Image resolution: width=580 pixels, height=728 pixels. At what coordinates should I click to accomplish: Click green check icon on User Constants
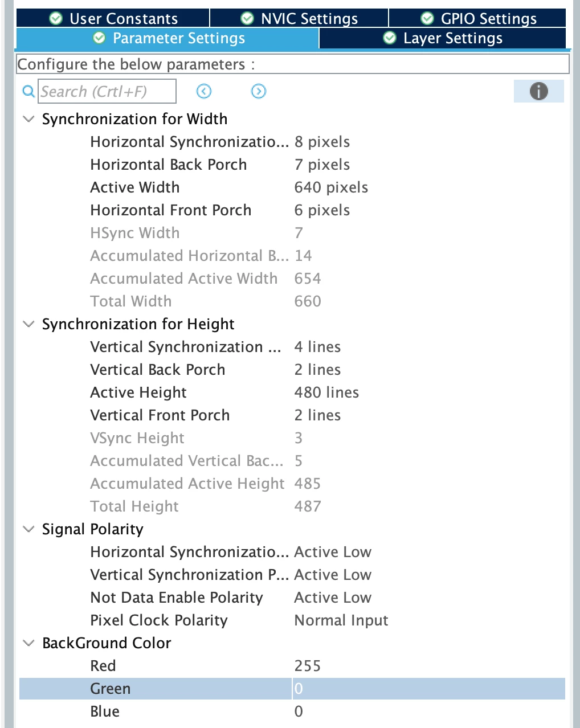pos(56,19)
